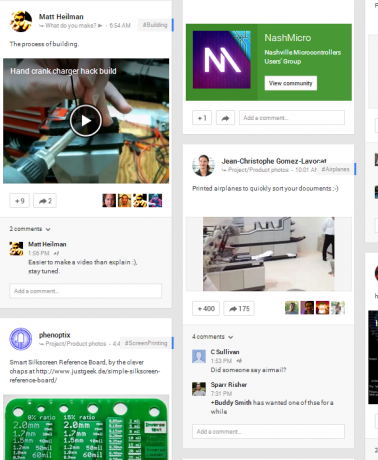Screen dimensions: 378x460
Task: Click Add a comment field under NashMicro card
Action: tap(292, 118)
